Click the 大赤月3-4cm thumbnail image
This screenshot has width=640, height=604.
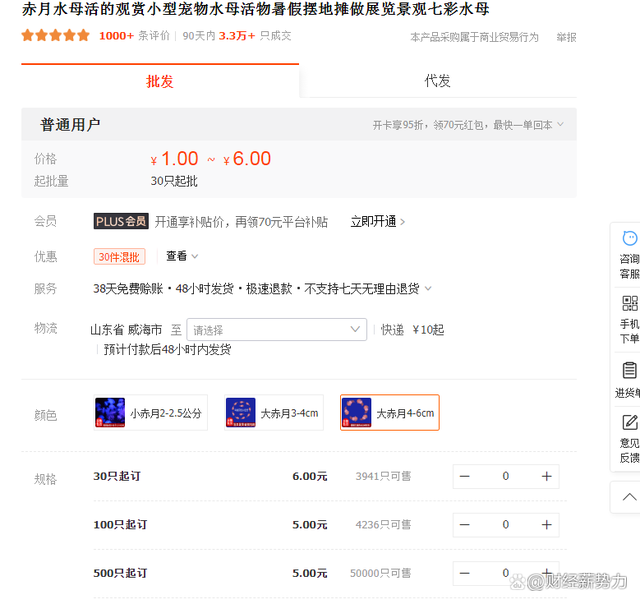coord(240,413)
